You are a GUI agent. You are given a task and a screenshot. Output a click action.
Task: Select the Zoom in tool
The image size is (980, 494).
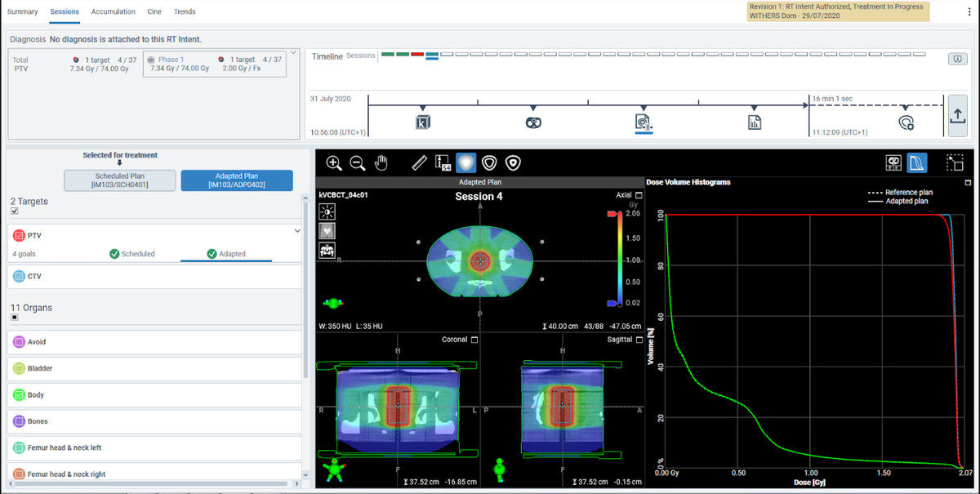334,162
